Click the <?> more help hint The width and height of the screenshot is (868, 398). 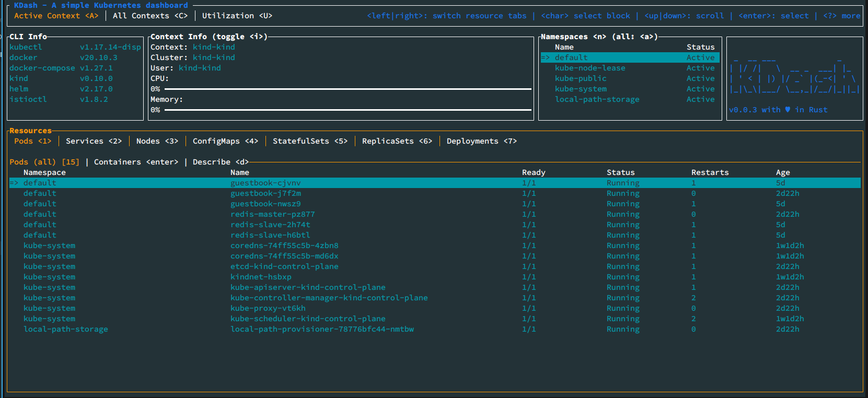click(x=841, y=16)
